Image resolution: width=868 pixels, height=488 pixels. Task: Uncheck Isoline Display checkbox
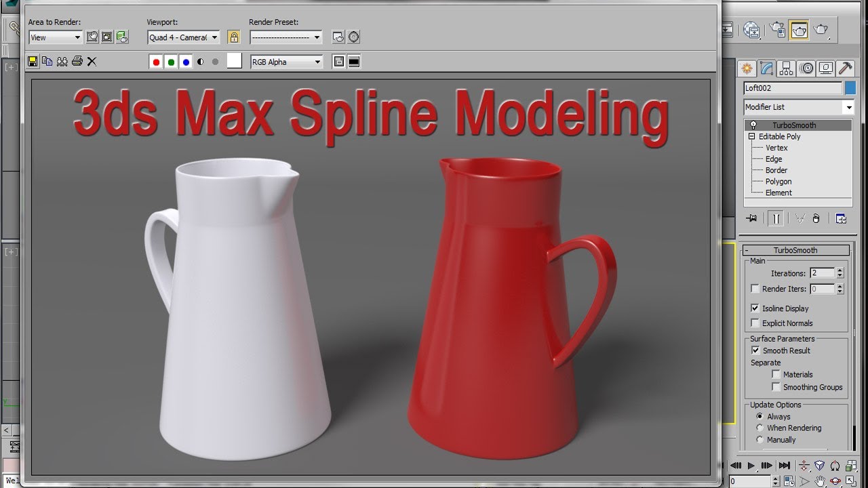pyautogui.click(x=755, y=308)
